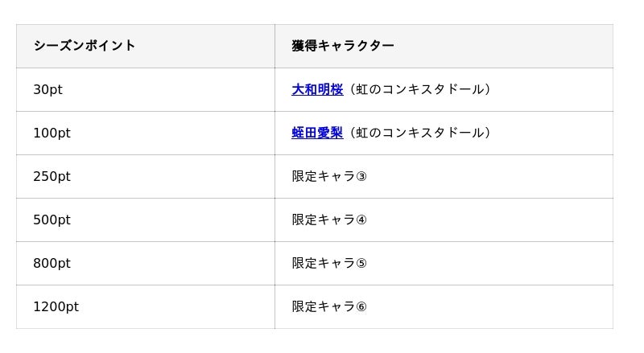Click the circled number ③ symbol

tap(361, 177)
